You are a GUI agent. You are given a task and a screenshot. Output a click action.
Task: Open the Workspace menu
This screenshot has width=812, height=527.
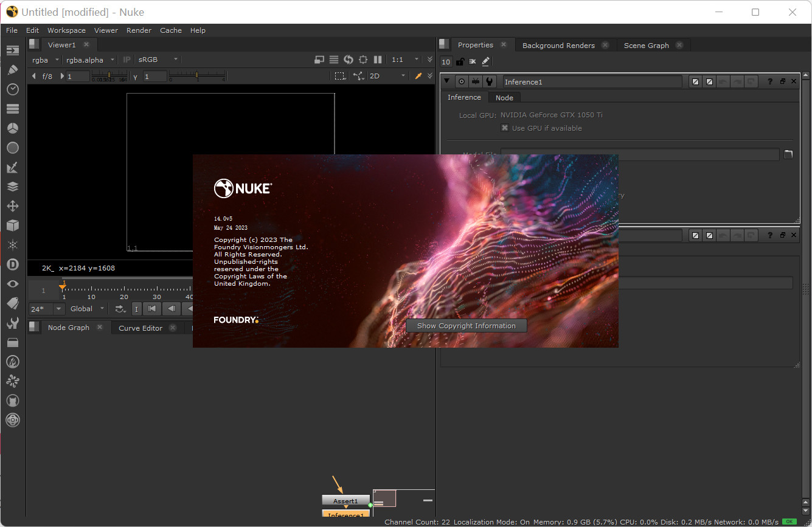click(x=66, y=30)
